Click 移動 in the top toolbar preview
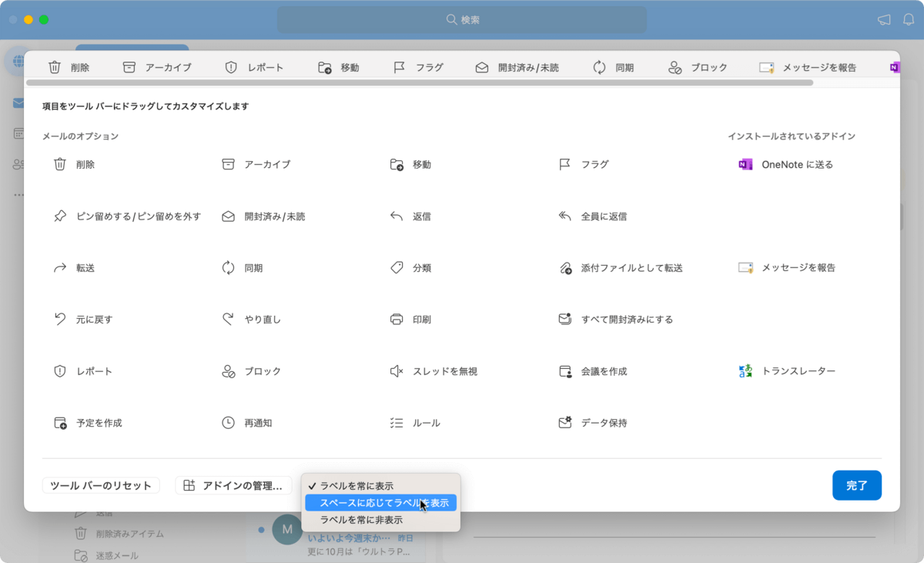924x563 pixels. [338, 67]
